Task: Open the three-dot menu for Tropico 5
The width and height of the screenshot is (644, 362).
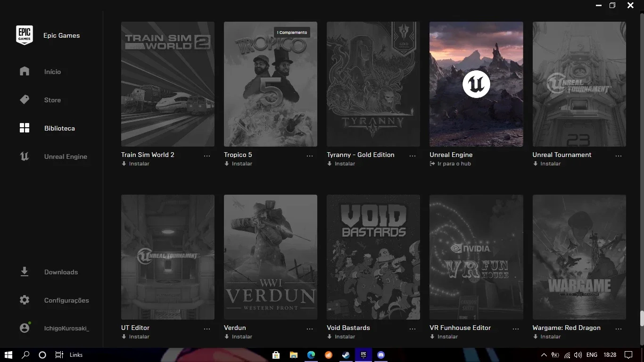Action: click(310, 156)
